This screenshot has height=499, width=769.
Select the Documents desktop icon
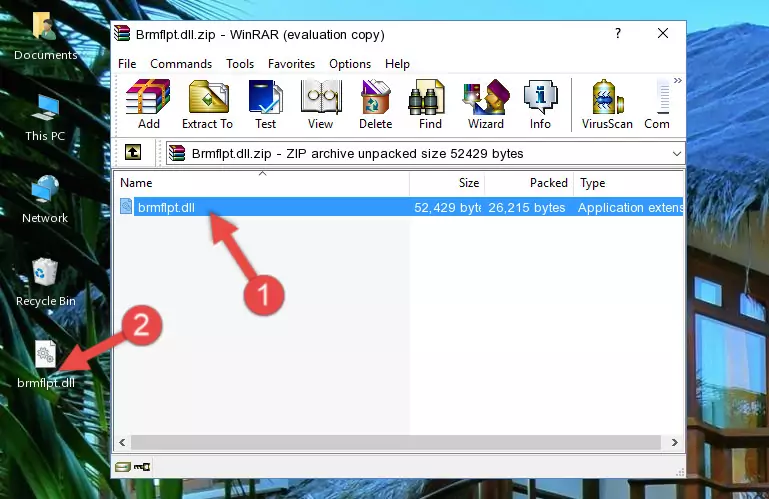45,37
